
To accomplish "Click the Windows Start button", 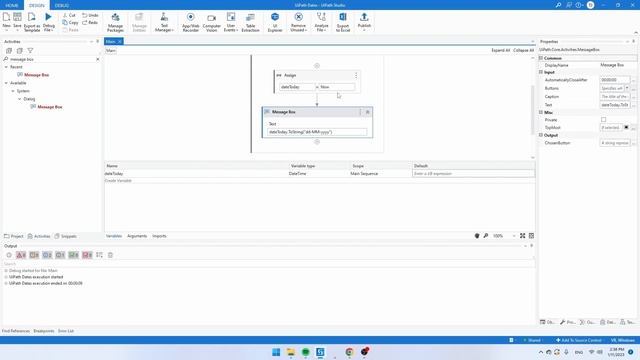I will click(276, 352).
